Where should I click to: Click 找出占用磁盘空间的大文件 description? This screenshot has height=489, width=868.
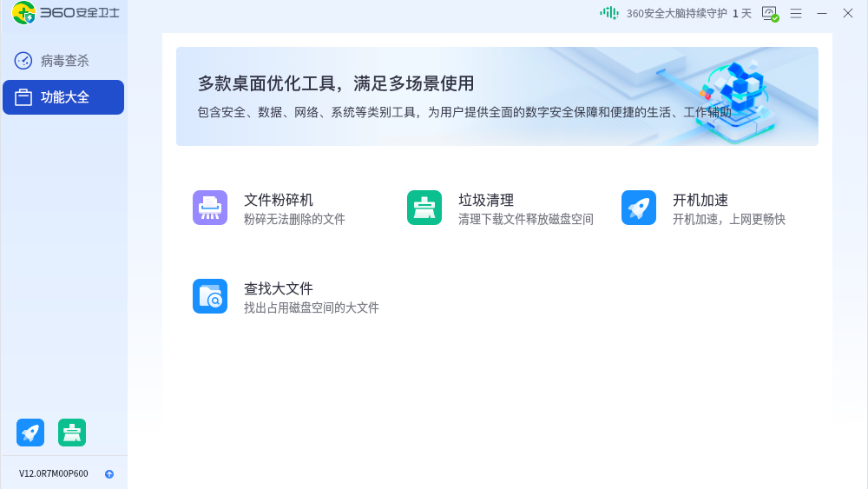click(312, 308)
